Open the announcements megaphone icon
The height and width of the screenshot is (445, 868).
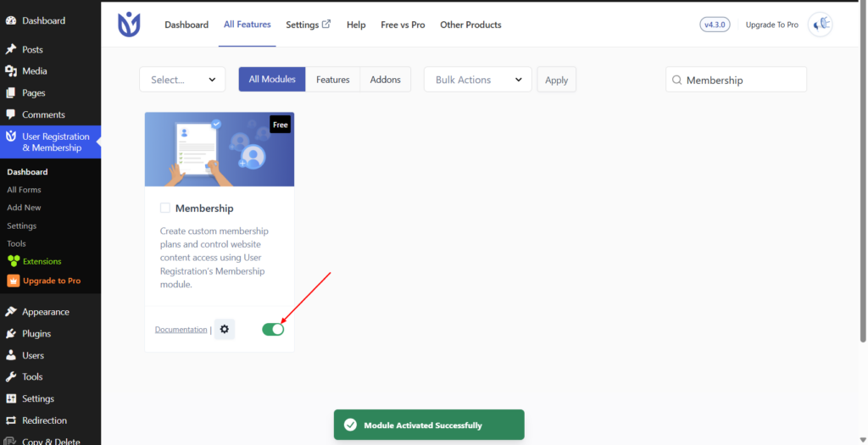point(821,25)
